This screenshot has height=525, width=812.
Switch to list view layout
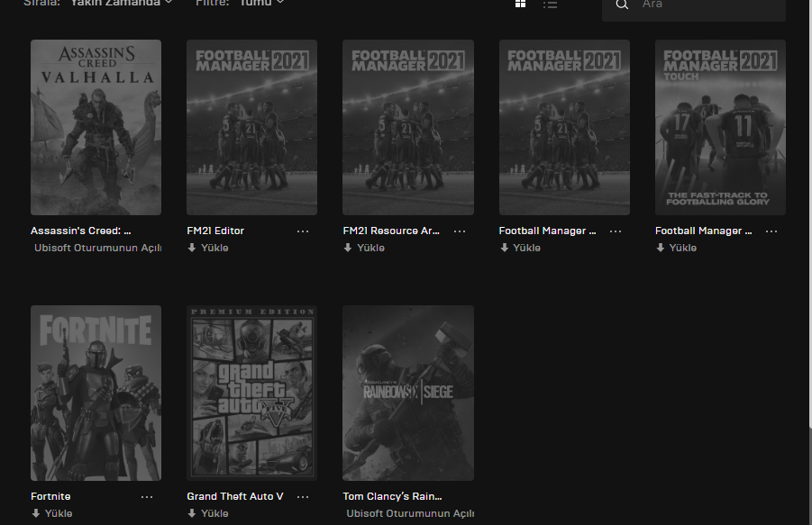[550, 5]
